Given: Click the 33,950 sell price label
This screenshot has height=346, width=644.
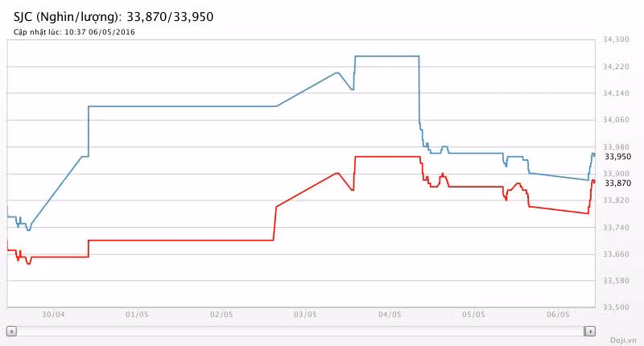Looking at the screenshot, I should pos(617,156).
